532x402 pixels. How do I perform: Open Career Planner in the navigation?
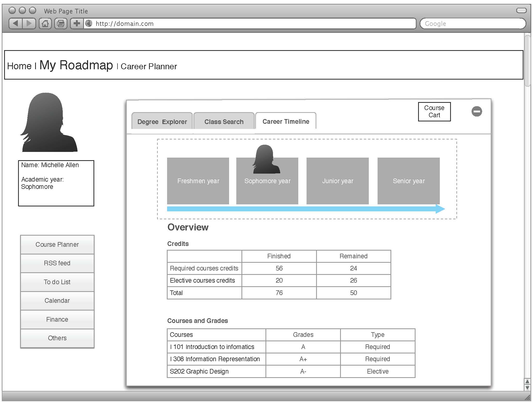coord(149,66)
